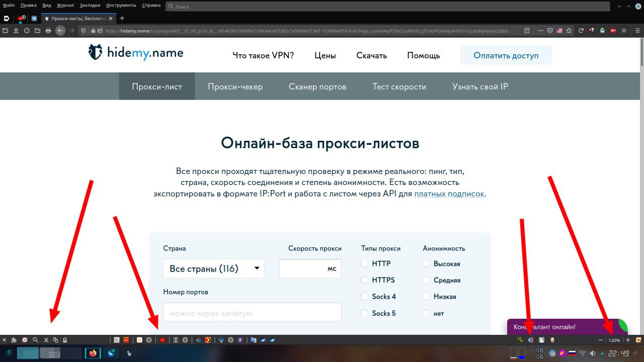This screenshot has width=644, height=362.
Task: Open the 'Инструменты' menu
Action: point(121,5)
